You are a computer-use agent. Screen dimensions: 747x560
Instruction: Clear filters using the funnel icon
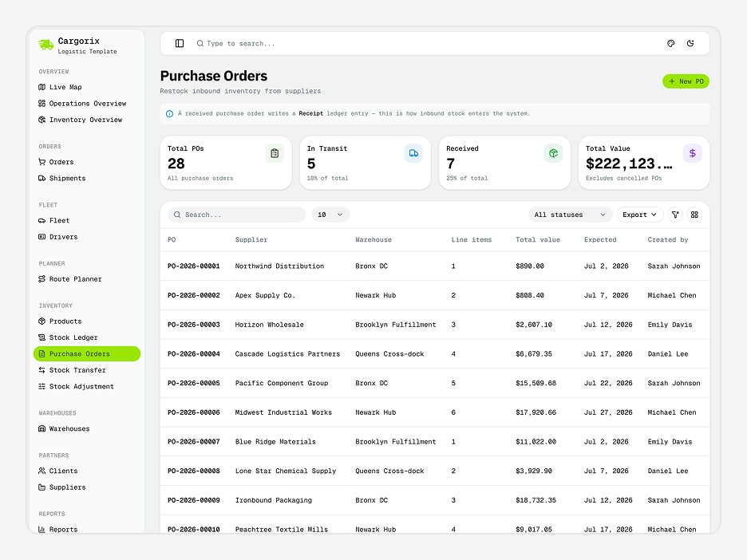(675, 215)
